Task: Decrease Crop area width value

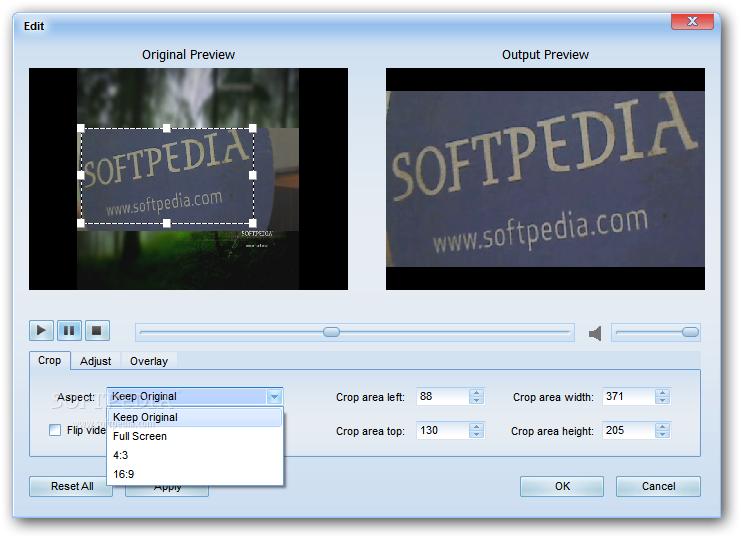Action: click(662, 400)
